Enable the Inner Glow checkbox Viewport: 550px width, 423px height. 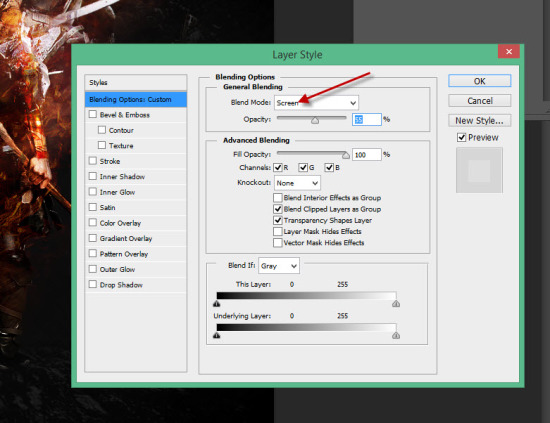(93, 192)
